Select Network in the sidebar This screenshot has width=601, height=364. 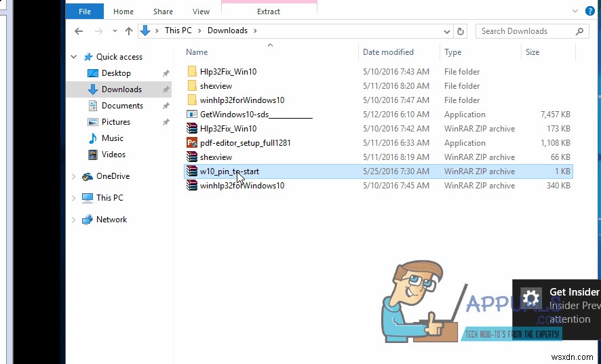pos(111,220)
